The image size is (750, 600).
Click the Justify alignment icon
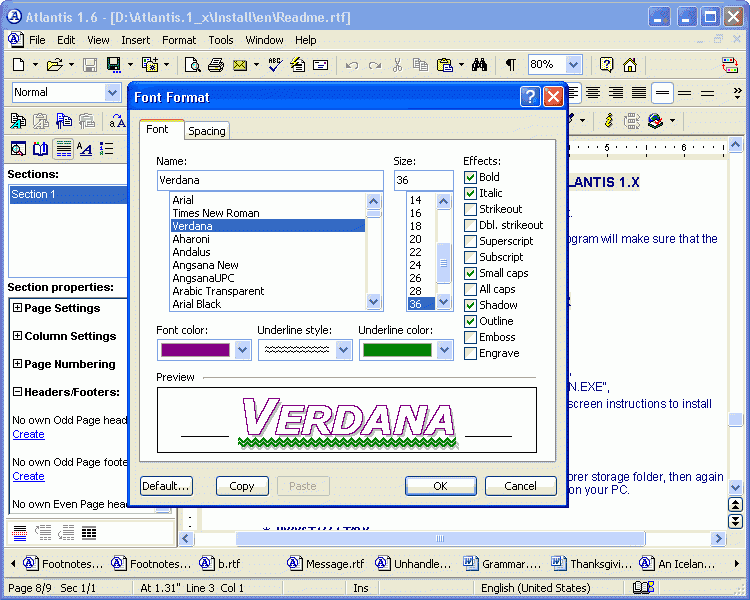coord(639,92)
